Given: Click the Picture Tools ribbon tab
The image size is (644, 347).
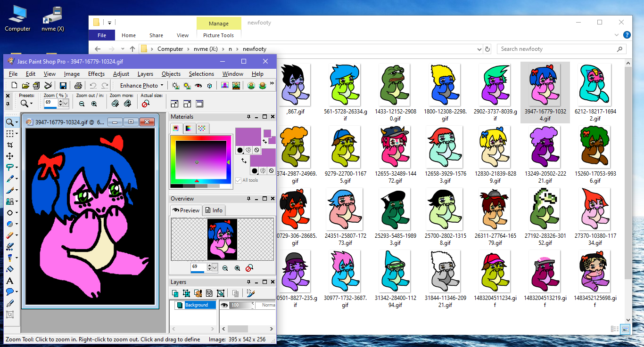Looking at the screenshot, I should click(x=218, y=35).
